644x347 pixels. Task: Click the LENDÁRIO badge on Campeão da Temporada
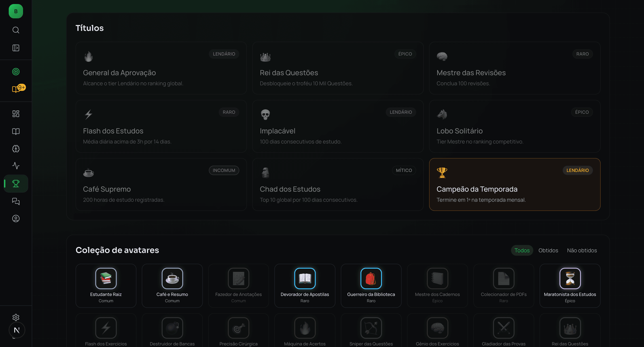click(x=578, y=170)
